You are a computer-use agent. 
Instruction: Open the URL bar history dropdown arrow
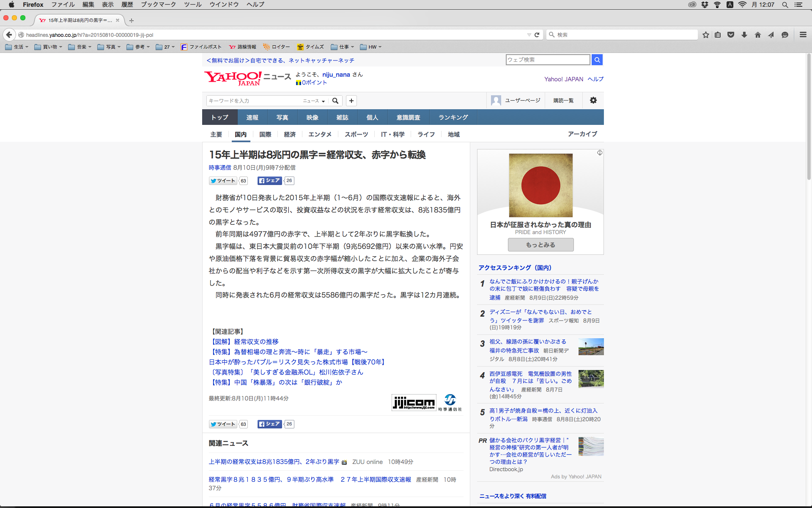tap(529, 35)
